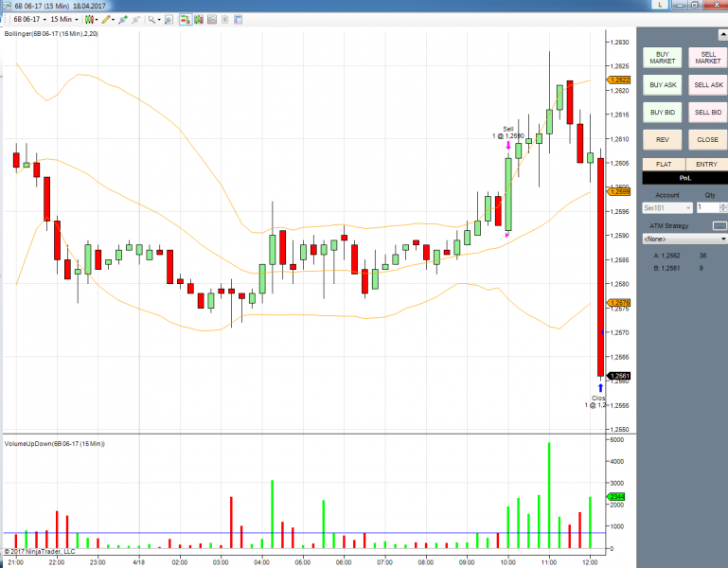Click the green 2344 volume marker
The height and width of the screenshot is (568, 728).
click(616, 497)
